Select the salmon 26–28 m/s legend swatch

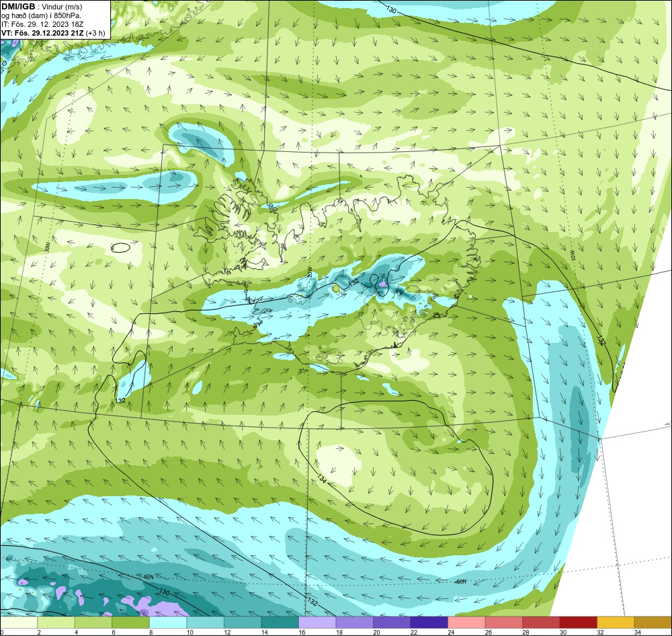pyautogui.click(x=503, y=623)
